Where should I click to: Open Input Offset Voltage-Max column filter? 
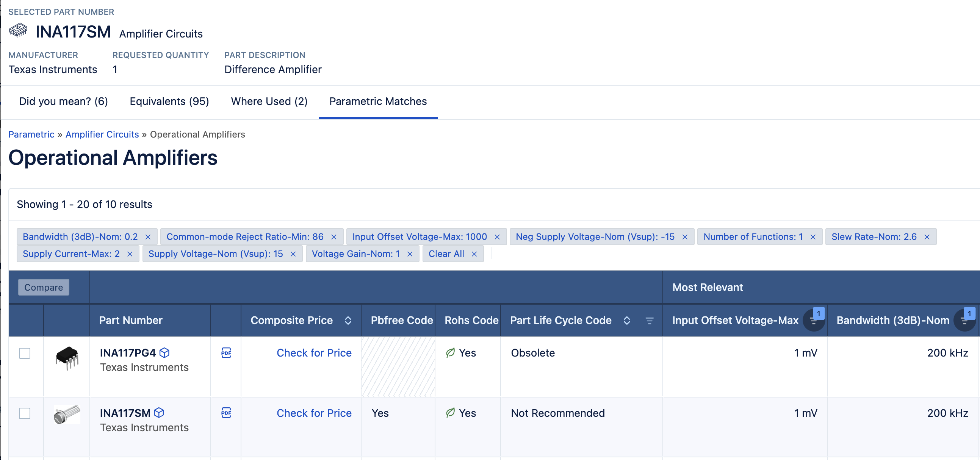(813, 321)
